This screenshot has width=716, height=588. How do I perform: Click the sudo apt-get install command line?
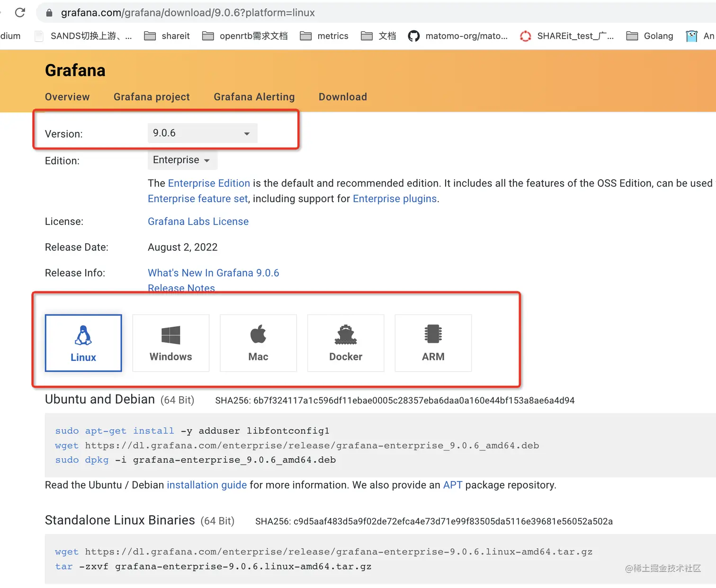[192, 431]
